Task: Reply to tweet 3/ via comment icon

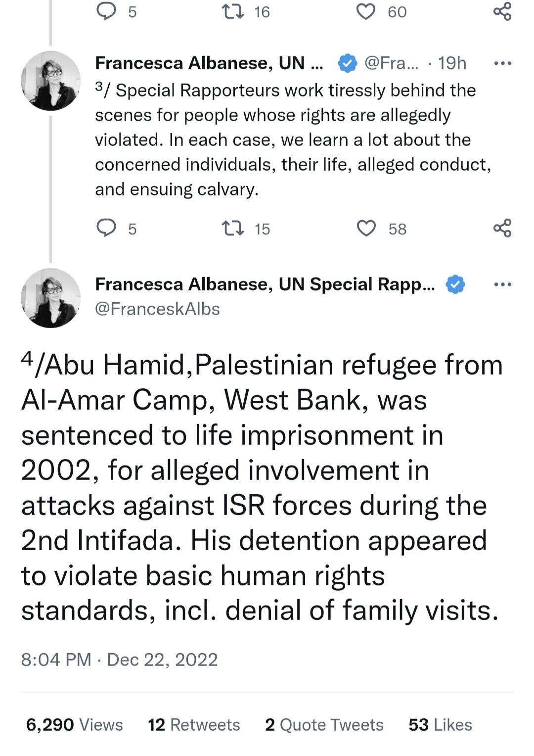Action: coord(106,228)
